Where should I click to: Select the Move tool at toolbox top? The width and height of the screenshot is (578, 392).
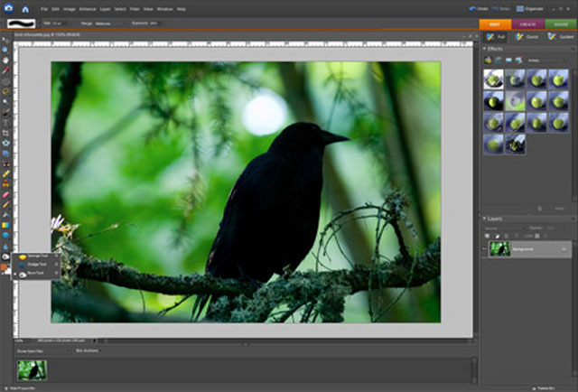click(x=5, y=40)
